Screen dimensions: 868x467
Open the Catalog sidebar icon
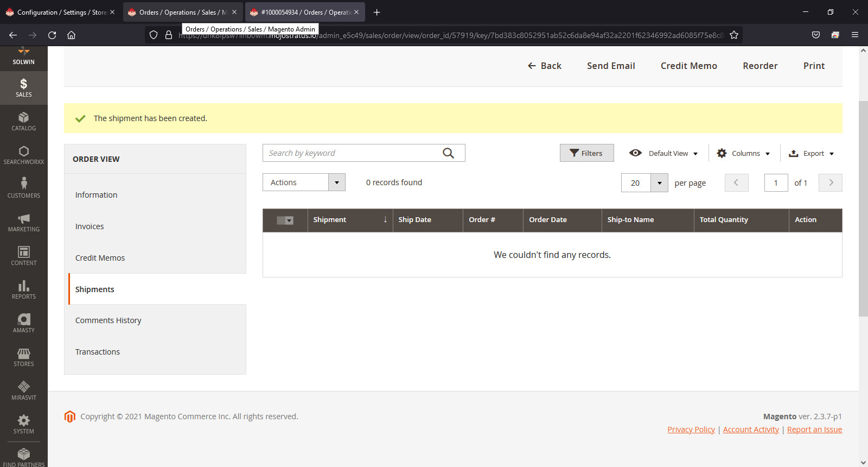coord(23,121)
